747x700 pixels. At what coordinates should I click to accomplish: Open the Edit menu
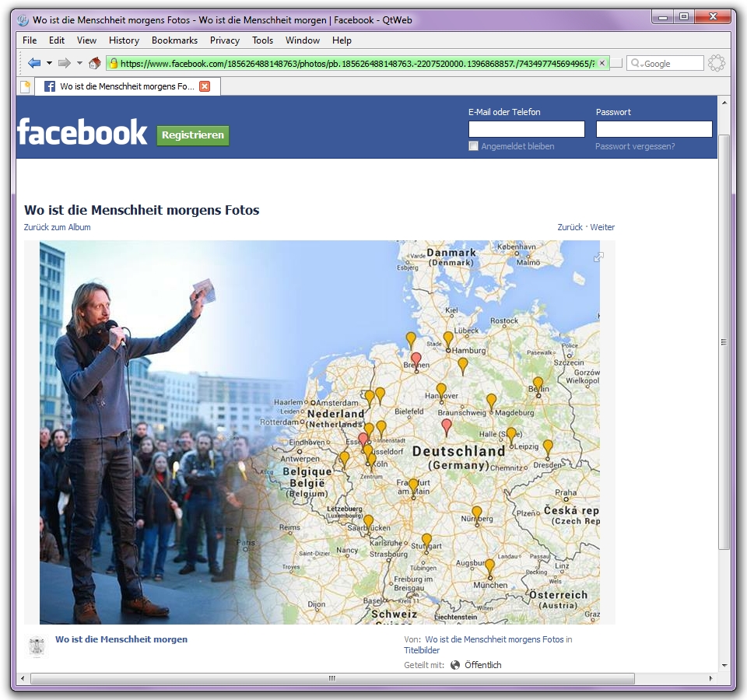[x=57, y=40]
